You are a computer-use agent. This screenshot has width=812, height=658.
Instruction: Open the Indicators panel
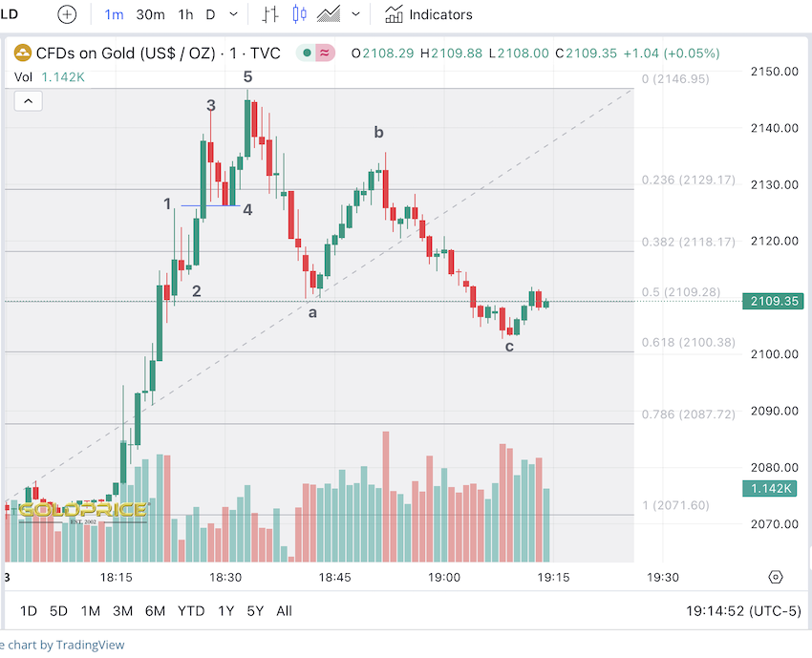428,14
